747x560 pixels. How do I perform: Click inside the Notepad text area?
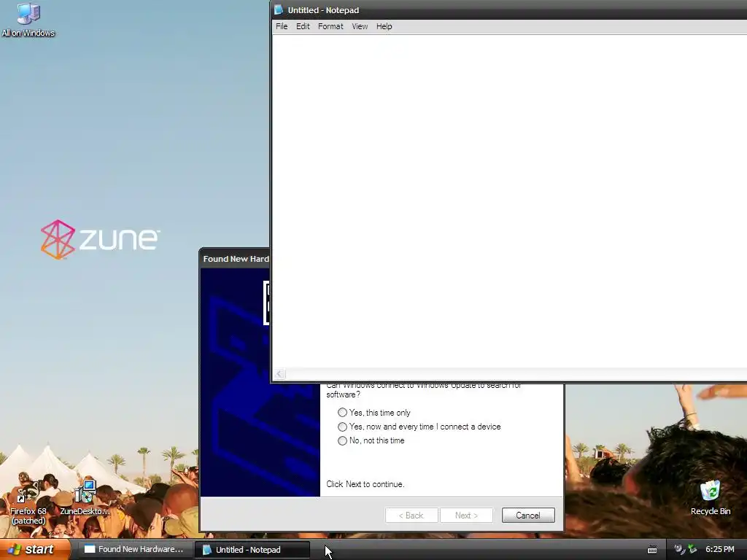[508, 200]
